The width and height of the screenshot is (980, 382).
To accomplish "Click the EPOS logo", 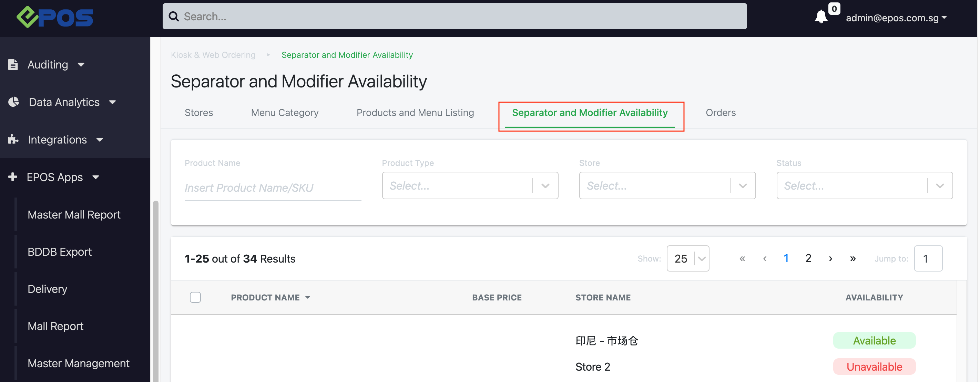I will [x=55, y=17].
